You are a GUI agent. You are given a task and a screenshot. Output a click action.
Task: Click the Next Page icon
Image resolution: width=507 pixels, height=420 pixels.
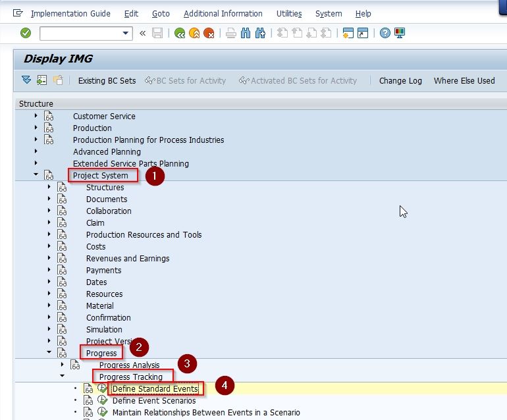(x=311, y=33)
